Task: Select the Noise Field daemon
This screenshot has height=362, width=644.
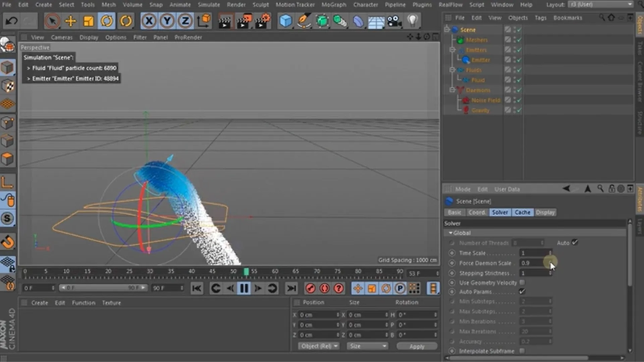Action: click(484, 100)
